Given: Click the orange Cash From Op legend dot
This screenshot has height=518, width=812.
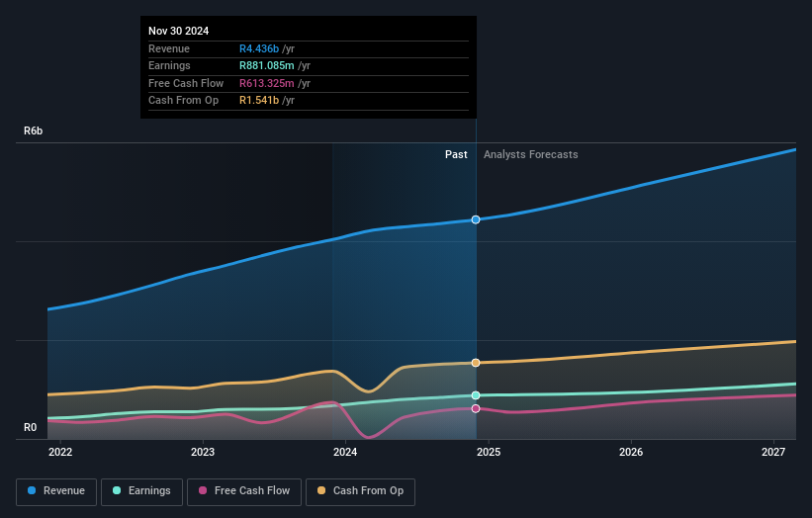Looking at the screenshot, I should point(321,490).
